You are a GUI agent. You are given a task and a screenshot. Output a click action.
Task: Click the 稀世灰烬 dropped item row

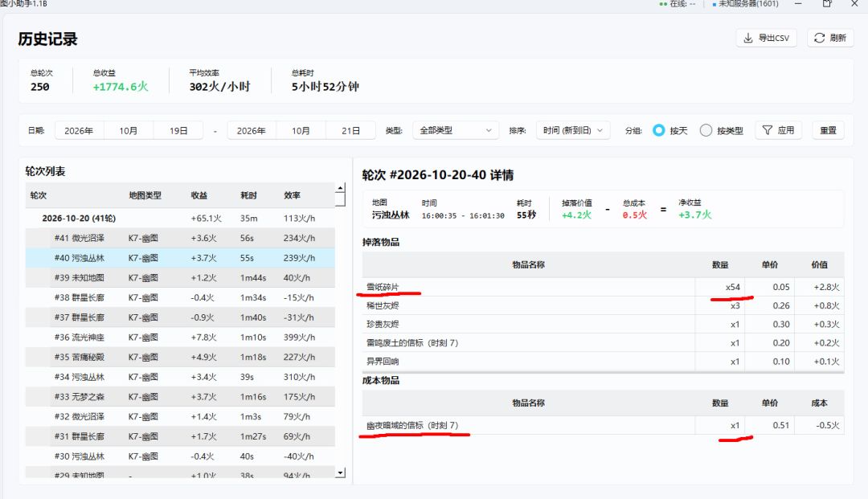[603, 305]
